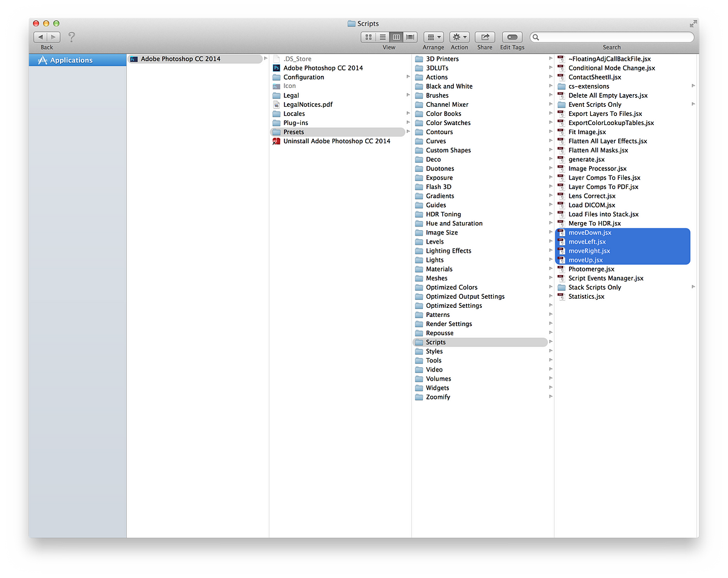This screenshot has height=578, width=728.
Task: Select Conditional Mode Change.jsx
Action: 612,68
